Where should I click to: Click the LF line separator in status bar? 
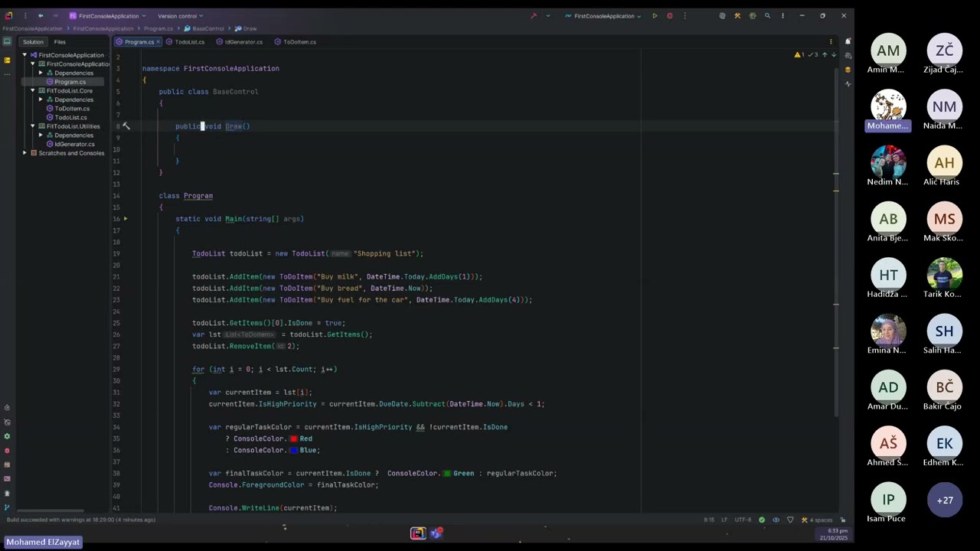pyautogui.click(x=724, y=520)
